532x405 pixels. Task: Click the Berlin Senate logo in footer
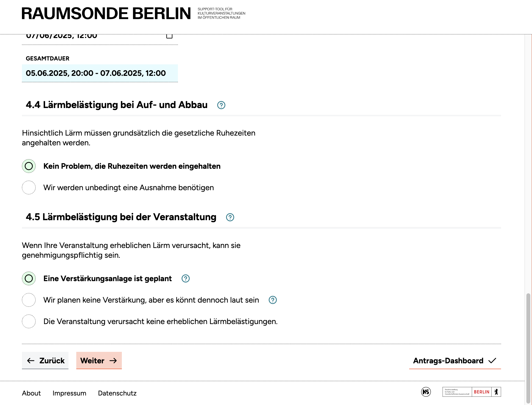point(471,392)
